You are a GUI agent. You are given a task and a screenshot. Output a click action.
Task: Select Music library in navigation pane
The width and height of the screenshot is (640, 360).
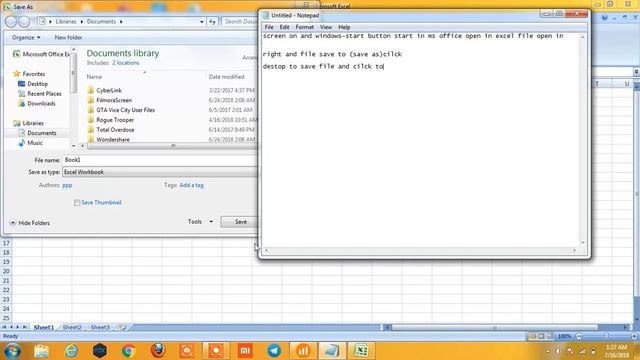point(31,143)
